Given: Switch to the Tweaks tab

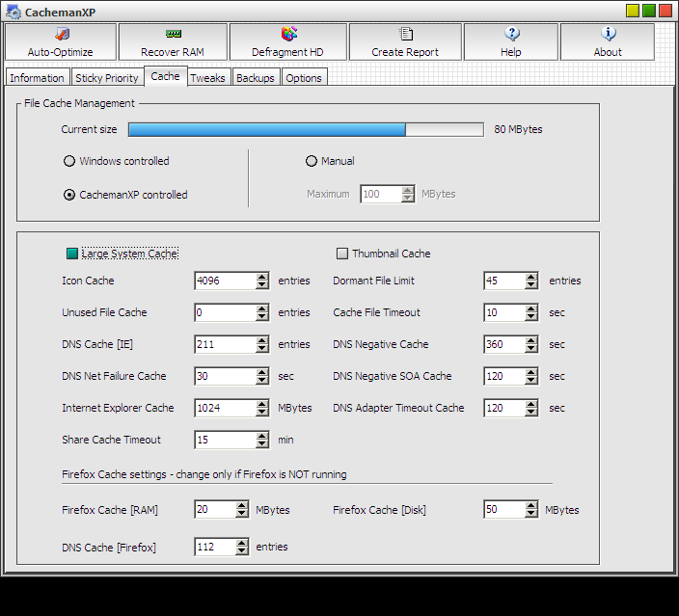Looking at the screenshot, I should point(208,78).
